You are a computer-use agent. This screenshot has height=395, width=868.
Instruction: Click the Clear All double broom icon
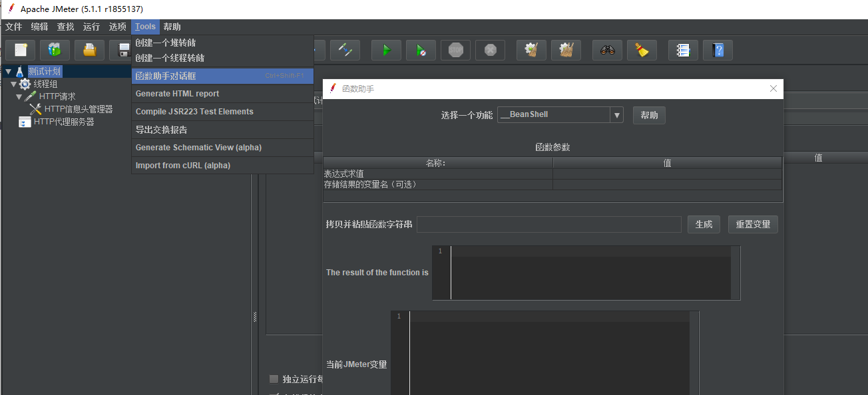tap(566, 50)
